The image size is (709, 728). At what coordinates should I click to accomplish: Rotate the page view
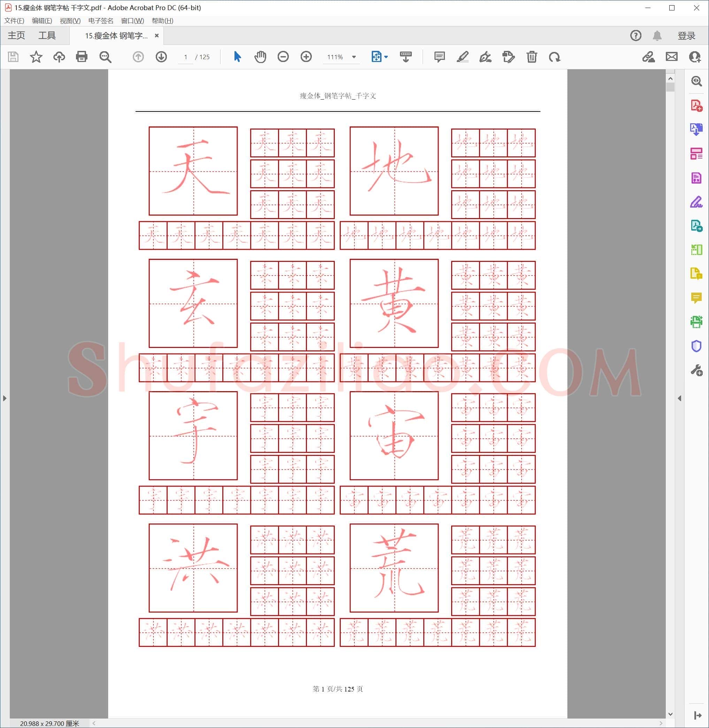tap(554, 57)
